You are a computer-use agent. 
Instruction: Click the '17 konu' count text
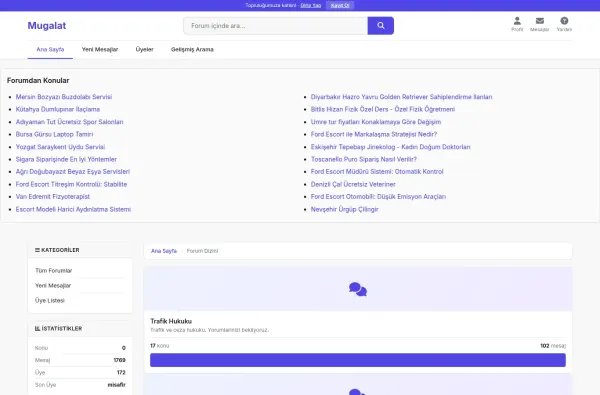pos(159,346)
